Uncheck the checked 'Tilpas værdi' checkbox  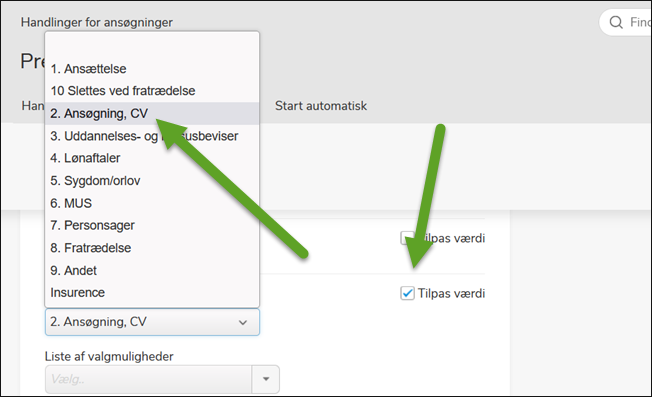(407, 293)
